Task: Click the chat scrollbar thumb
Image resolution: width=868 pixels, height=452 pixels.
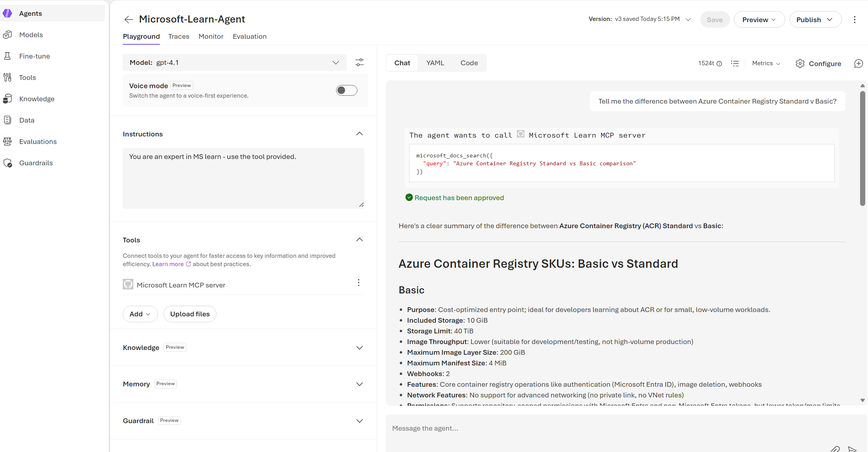Action: coord(862,149)
